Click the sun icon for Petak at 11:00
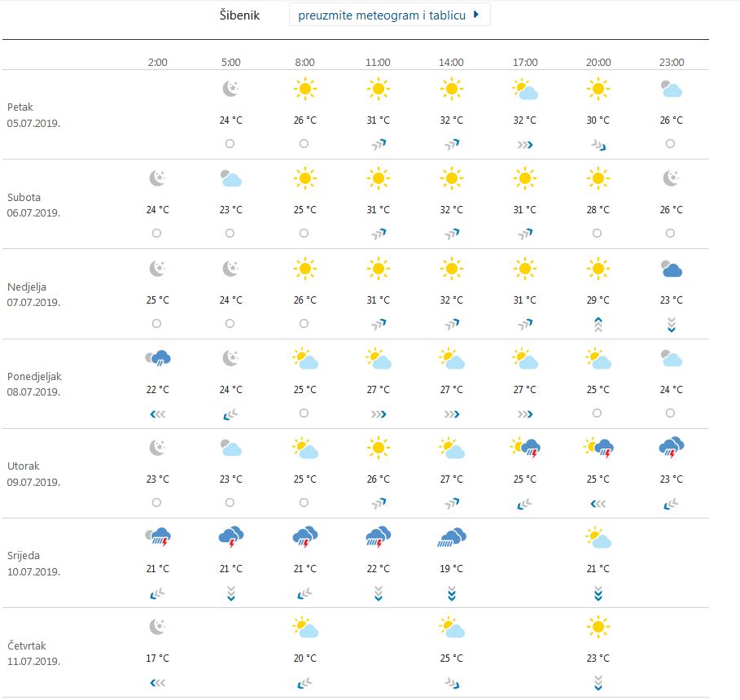 point(377,90)
